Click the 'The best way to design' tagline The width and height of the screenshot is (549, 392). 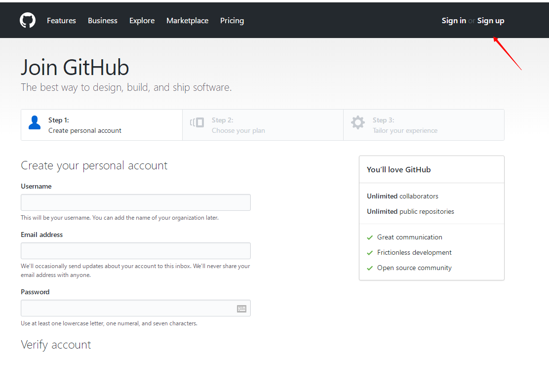[x=126, y=87]
